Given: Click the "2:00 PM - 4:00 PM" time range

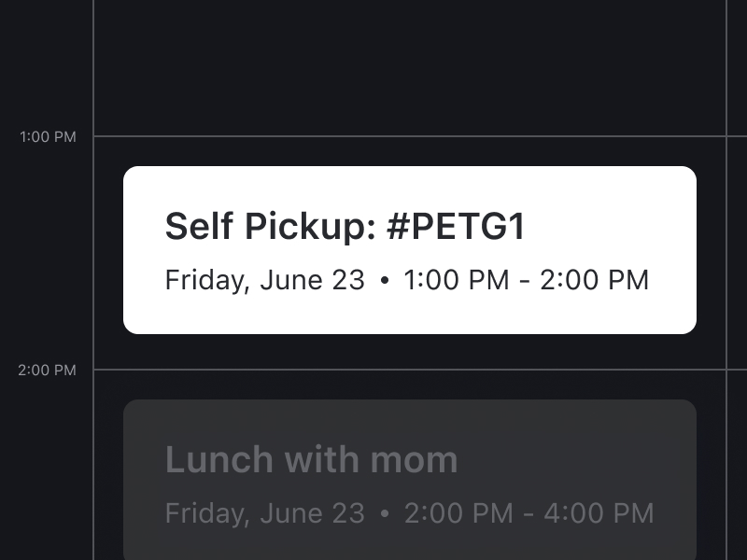Looking at the screenshot, I should click(529, 513).
